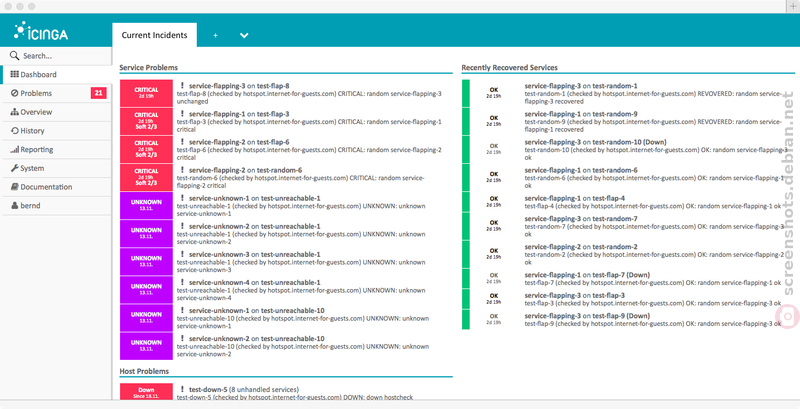Click the Overview sitemap icon
The width and height of the screenshot is (800, 409).
point(14,112)
